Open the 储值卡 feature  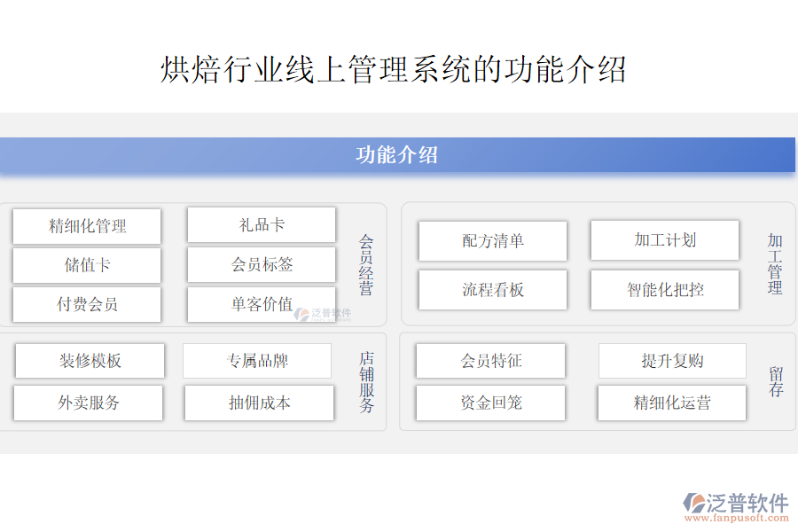(x=86, y=264)
